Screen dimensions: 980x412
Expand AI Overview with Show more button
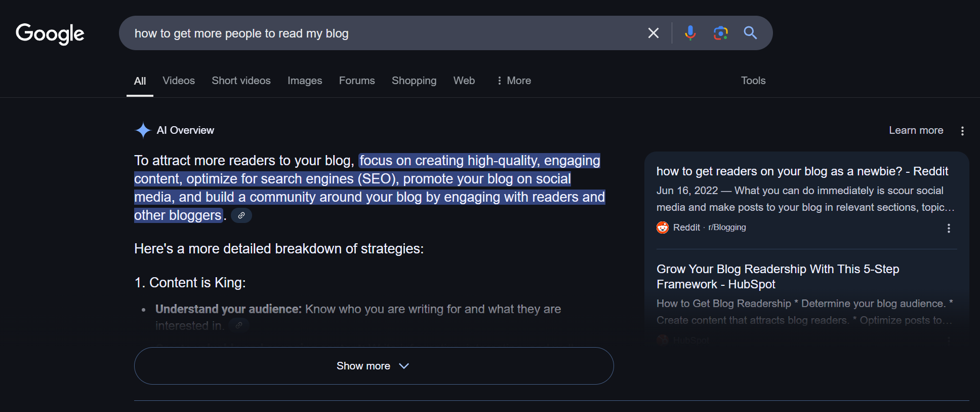[x=374, y=366]
